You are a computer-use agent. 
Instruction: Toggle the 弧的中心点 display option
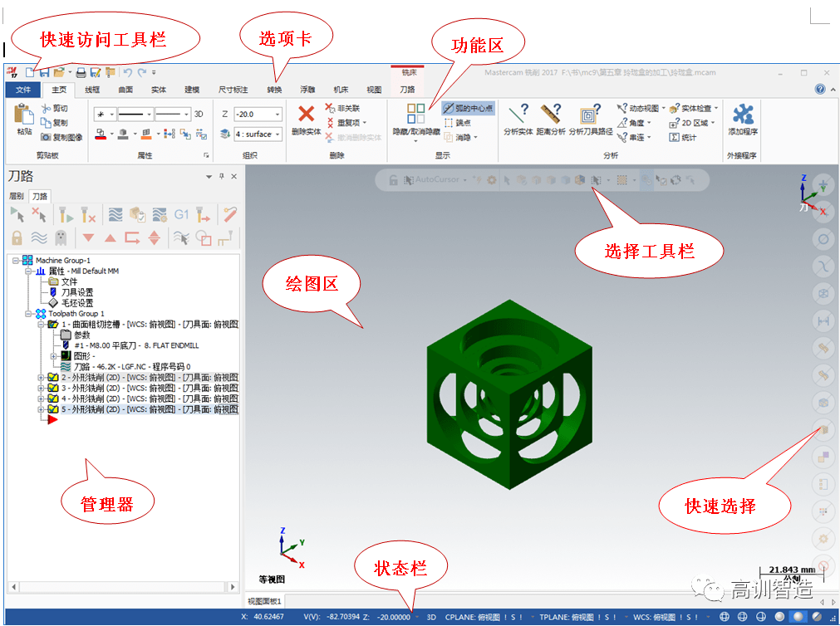[469, 108]
